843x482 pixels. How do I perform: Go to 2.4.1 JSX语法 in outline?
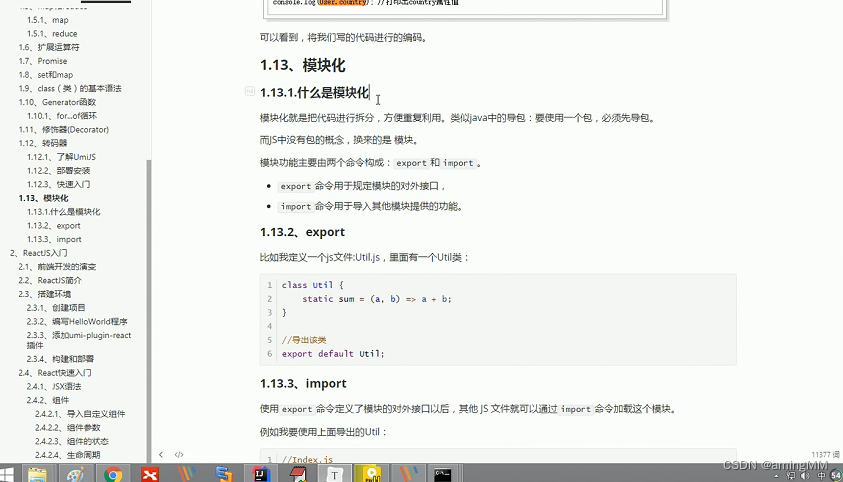click(x=54, y=386)
